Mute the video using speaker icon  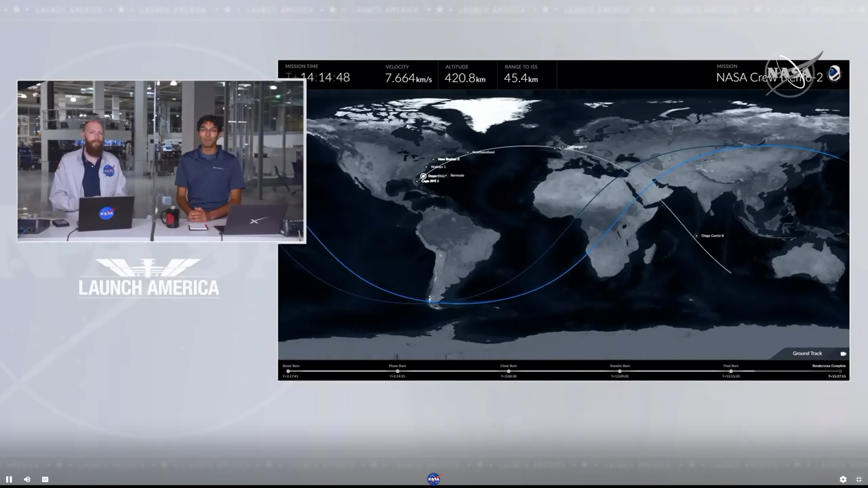27,479
